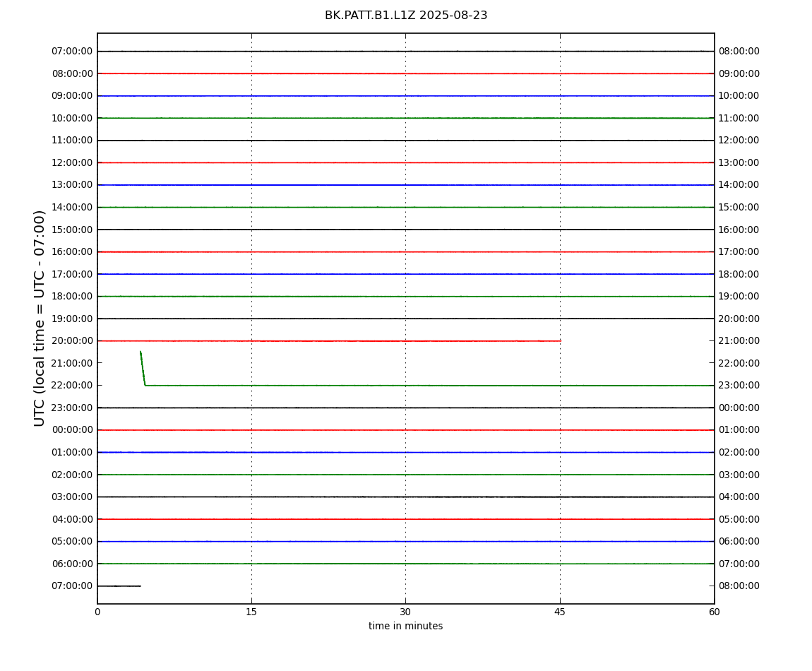
Task: Click x-axis tick label 60
Action: pyautogui.click(x=714, y=612)
